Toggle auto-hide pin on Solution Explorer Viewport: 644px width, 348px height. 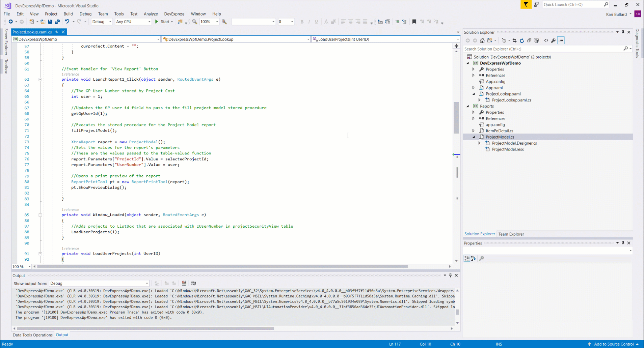[623, 32]
